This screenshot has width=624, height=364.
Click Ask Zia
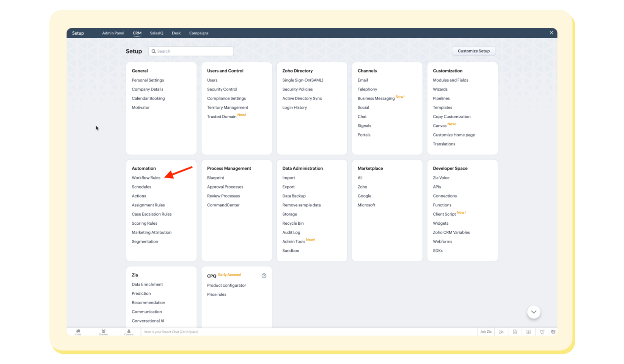pyautogui.click(x=485, y=331)
